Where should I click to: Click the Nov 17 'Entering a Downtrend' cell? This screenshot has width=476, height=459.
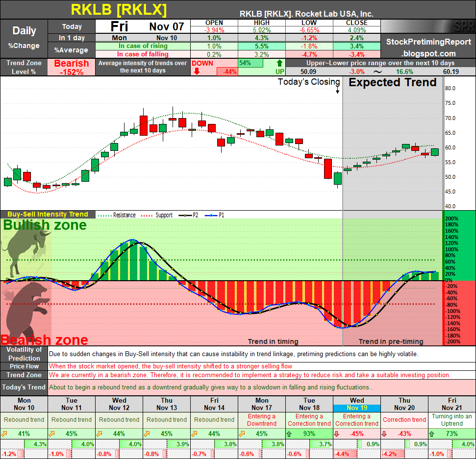tap(262, 420)
